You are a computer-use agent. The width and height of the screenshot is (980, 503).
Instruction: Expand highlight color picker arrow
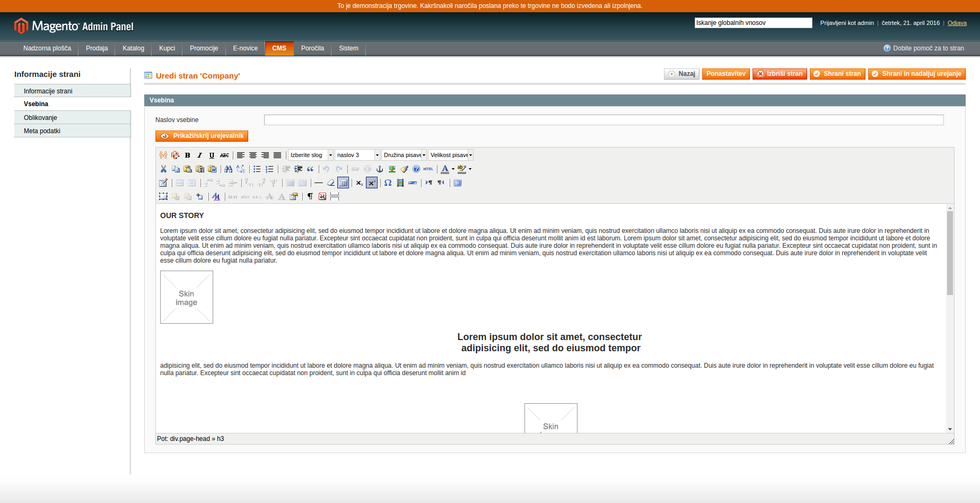tap(470, 169)
